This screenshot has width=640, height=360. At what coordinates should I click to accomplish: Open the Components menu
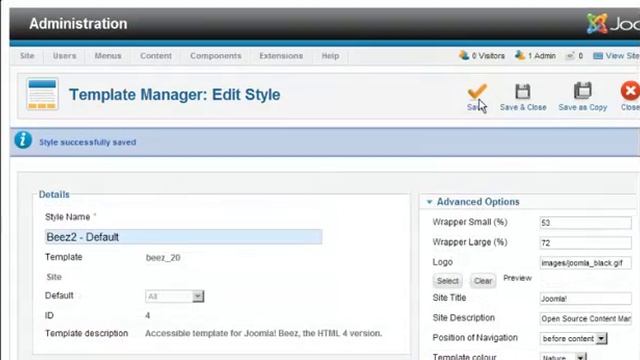[216, 56]
